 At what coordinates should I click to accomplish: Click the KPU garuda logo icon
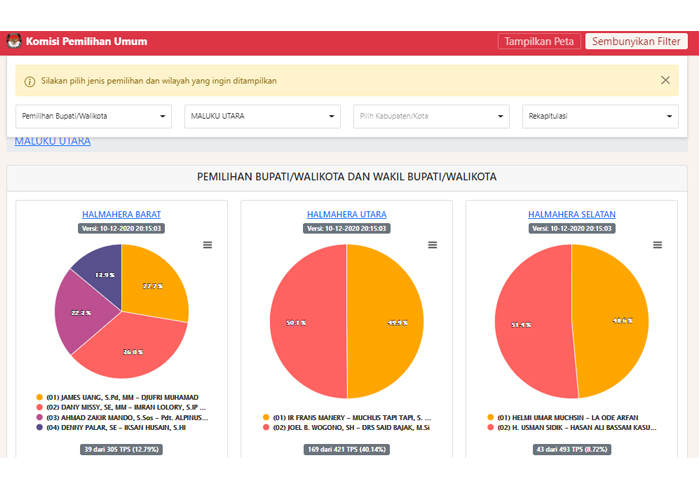pos(14,41)
